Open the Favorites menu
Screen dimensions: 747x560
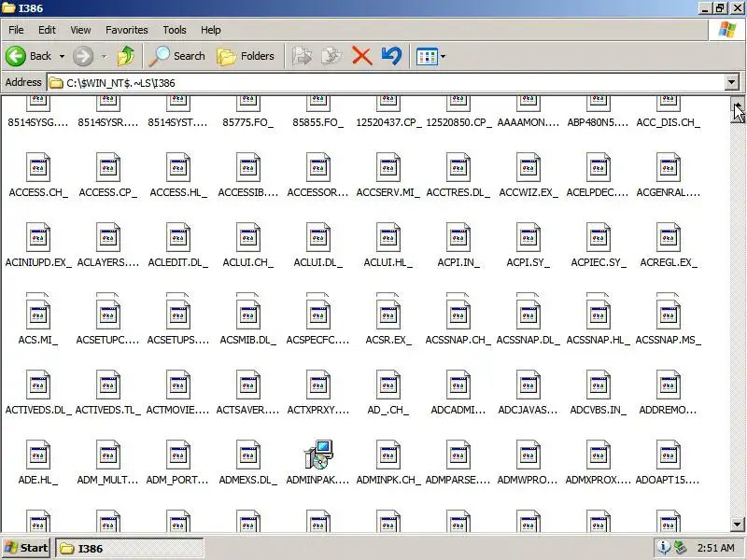click(x=127, y=30)
